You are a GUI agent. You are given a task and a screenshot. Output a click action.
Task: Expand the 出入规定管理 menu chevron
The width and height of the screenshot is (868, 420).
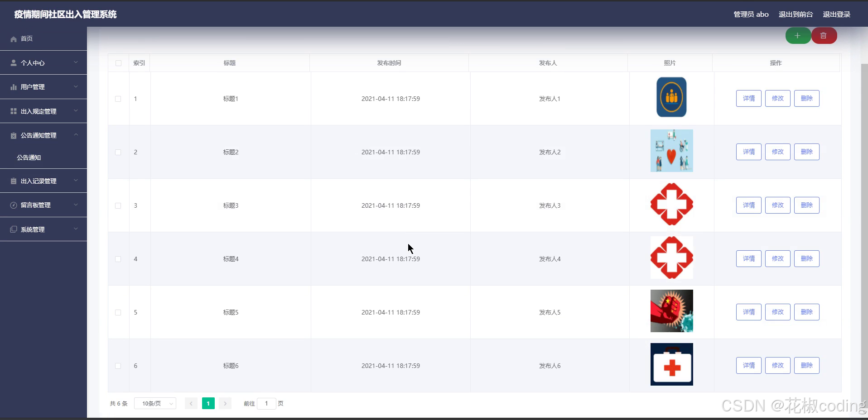[76, 111]
